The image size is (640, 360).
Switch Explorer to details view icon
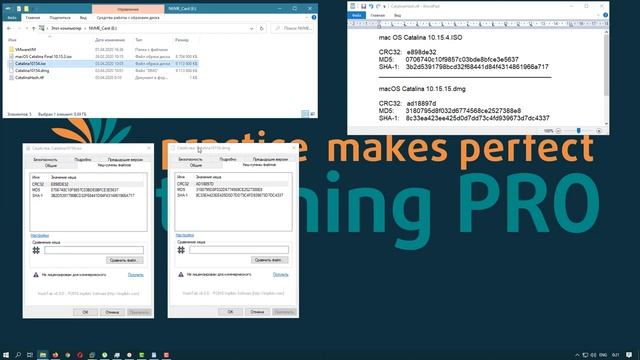[305, 114]
